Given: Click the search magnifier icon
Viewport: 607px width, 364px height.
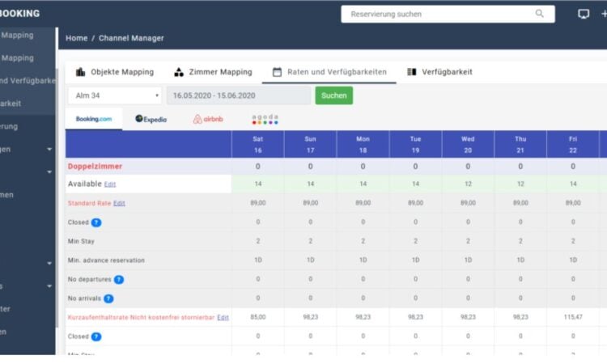Looking at the screenshot, I should click(540, 14).
